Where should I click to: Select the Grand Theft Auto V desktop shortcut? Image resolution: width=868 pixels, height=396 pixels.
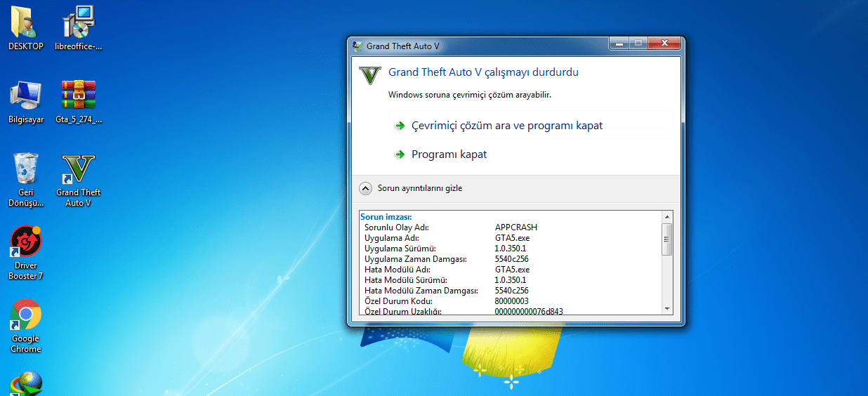[x=79, y=179]
